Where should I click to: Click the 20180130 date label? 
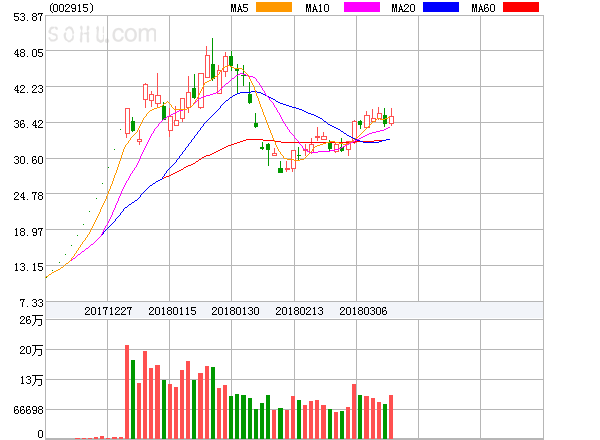click(x=235, y=311)
